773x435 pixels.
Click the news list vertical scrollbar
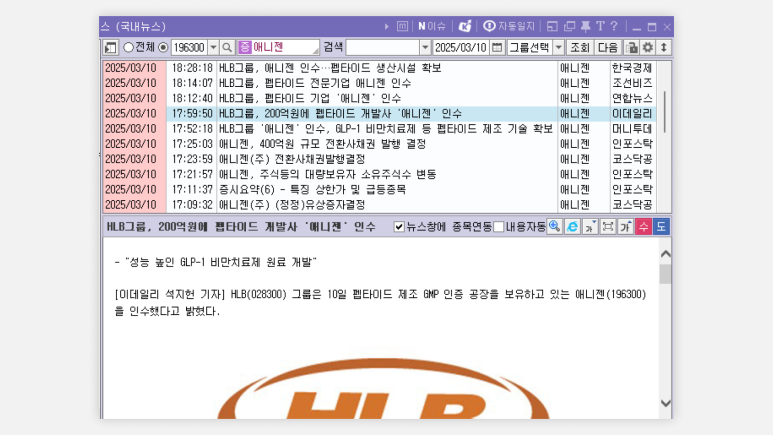click(665, 111)
